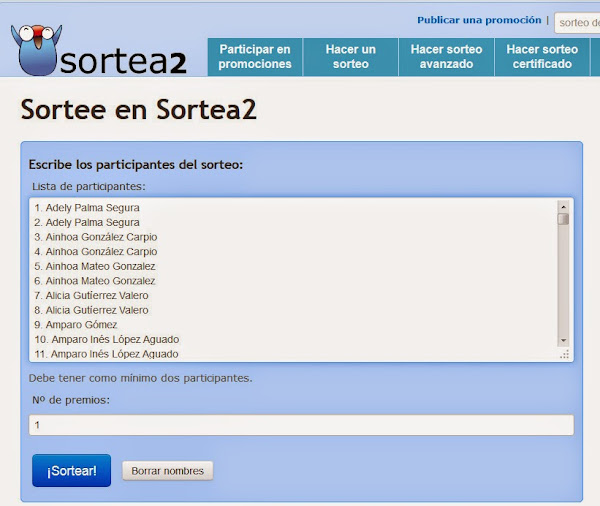Focus the Nº de premios field
Image resolution: width=600 pixels, height=506 pixels.
pos(301,425)
